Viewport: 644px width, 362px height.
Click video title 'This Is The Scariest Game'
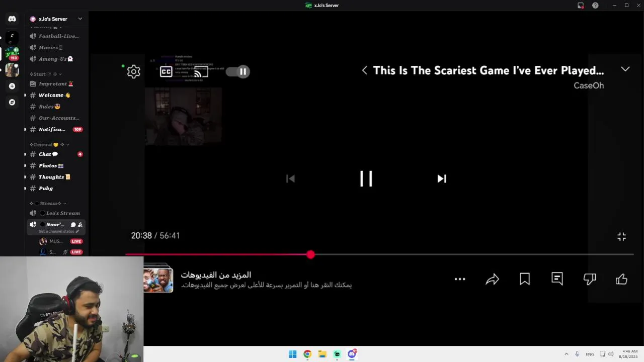(x=488, y=71)
